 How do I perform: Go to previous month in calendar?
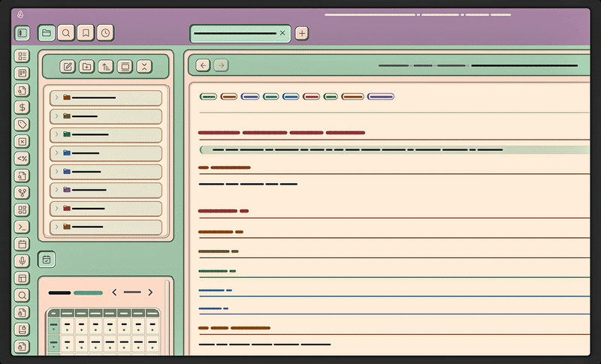pyautogui.click(x=114, y=293)
